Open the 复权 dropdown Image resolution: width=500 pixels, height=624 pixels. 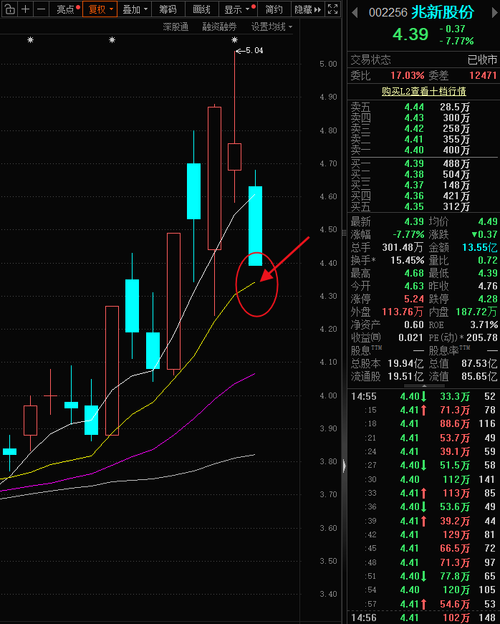click(100, 9)
